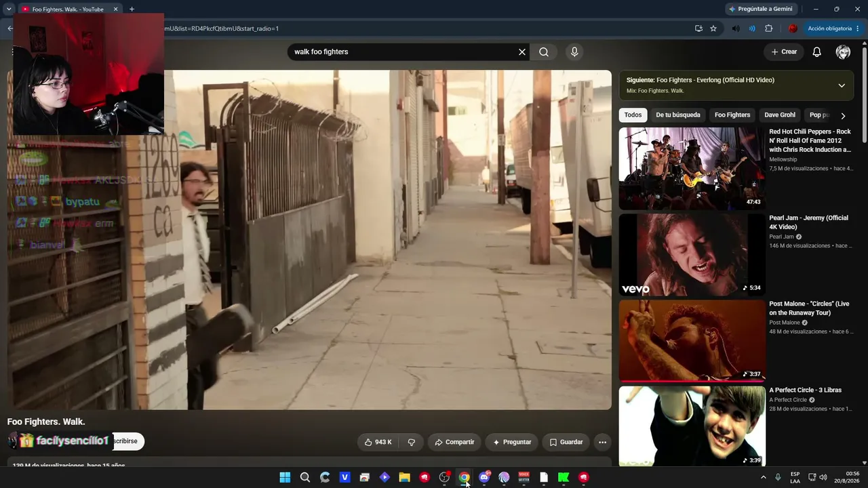Expand the Siguiente mix playlist panel
Image resolution: width=868 pixels, height=488 pixels.
pos(842,85)
